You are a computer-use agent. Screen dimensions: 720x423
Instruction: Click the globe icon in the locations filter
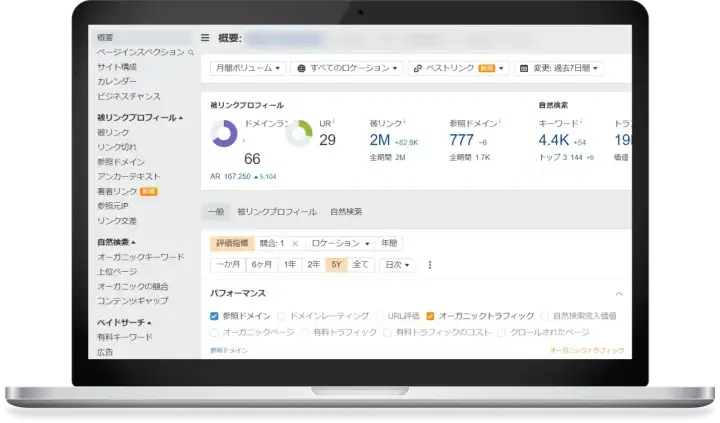301,69
